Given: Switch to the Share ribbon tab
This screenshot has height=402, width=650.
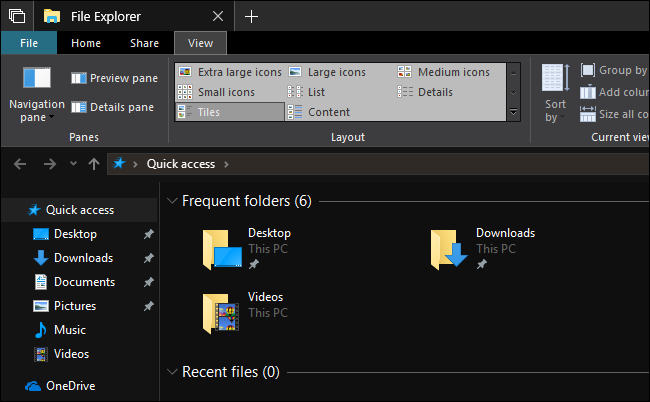Looking at the screenshot, I should tap(144, 43).
